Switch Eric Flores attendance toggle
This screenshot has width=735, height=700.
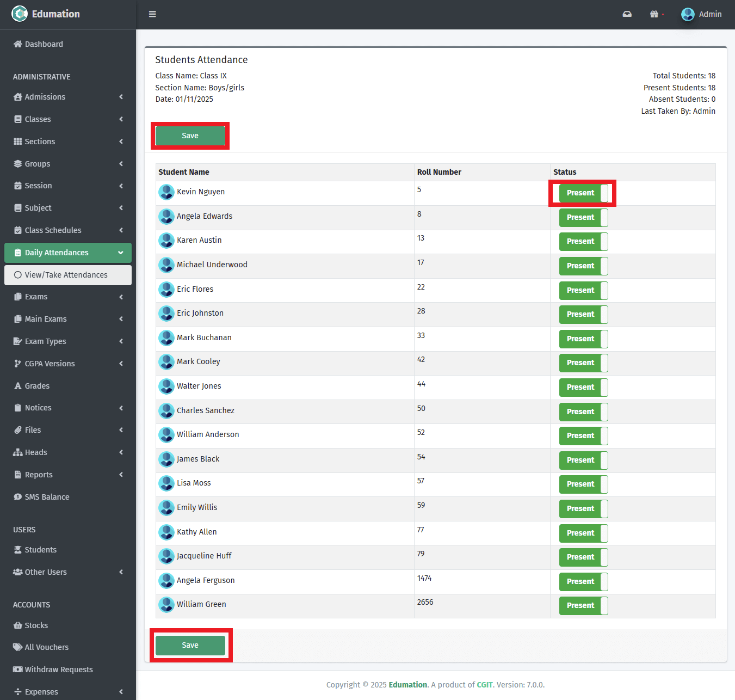click(x=583, y=291)
